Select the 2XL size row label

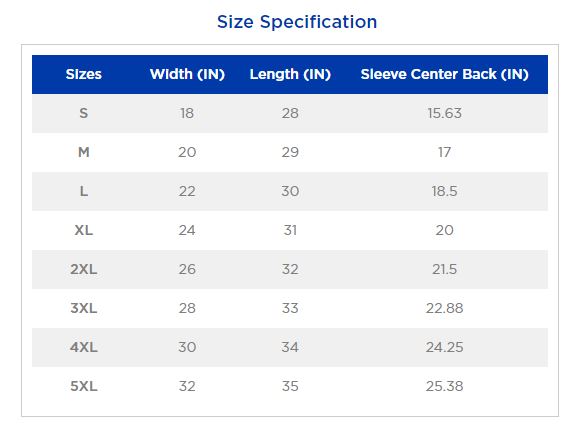84,269
